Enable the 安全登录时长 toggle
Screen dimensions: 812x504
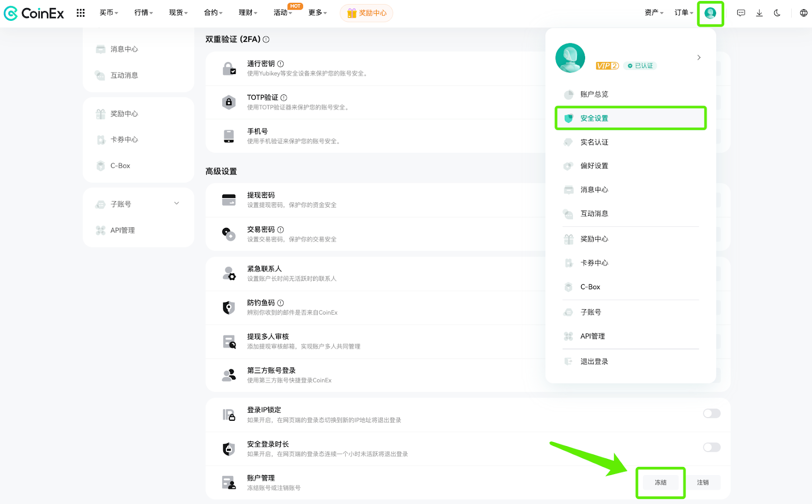[712, 447]
